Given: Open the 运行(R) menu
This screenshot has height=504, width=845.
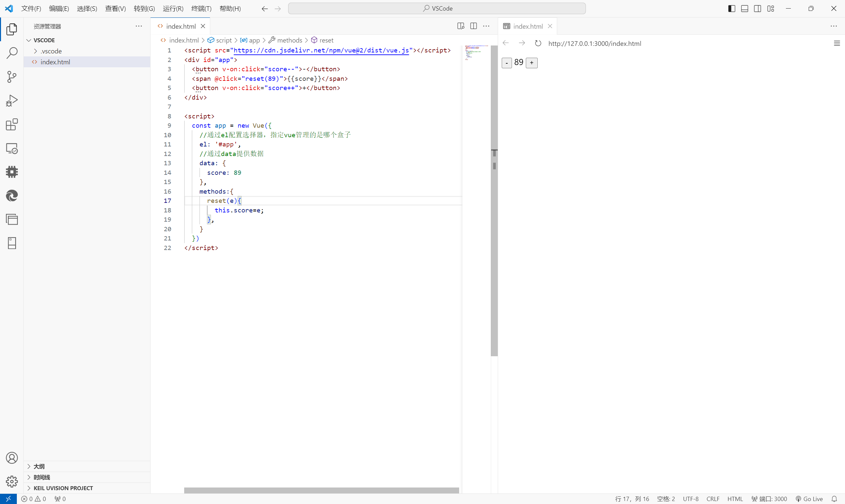Looking at the screenshot, I should pyautogui.click(x=173, y=9).
